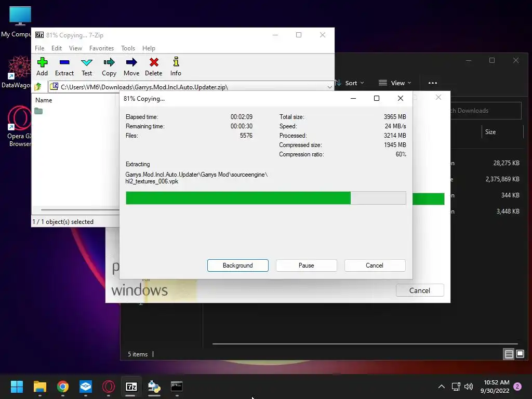Open the Edit menu
532x399 pixels.
[x=56, y=48]
